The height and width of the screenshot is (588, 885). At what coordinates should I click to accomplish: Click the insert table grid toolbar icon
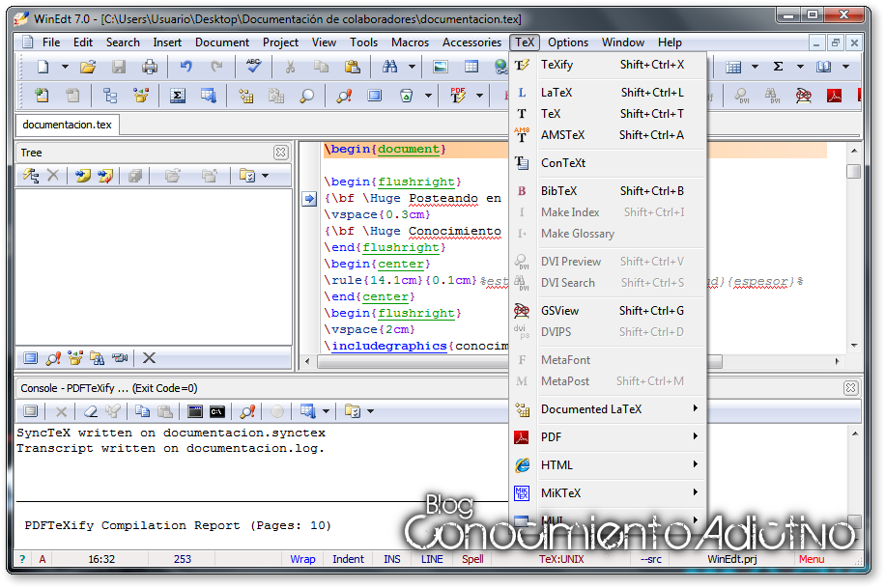click(471, 67)
